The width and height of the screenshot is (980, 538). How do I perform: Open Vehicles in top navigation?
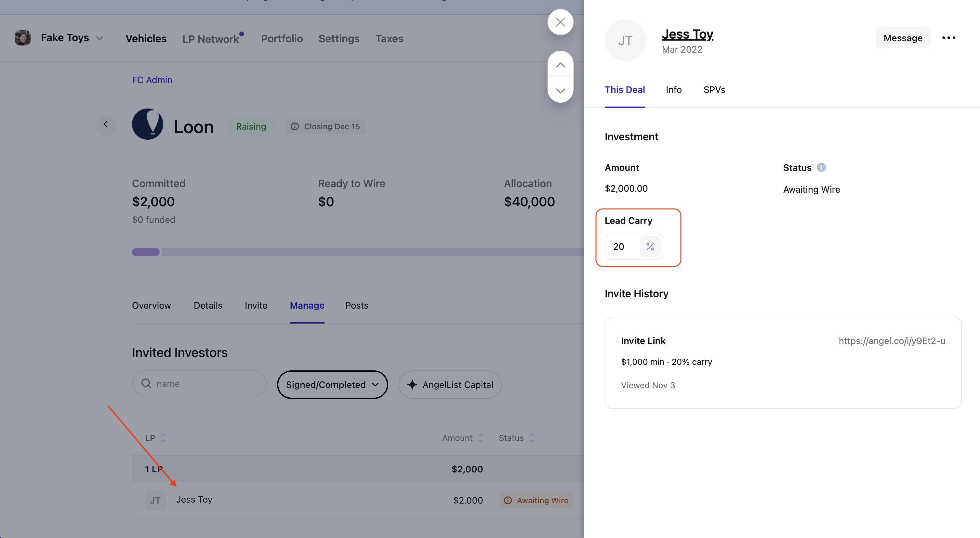146,38
